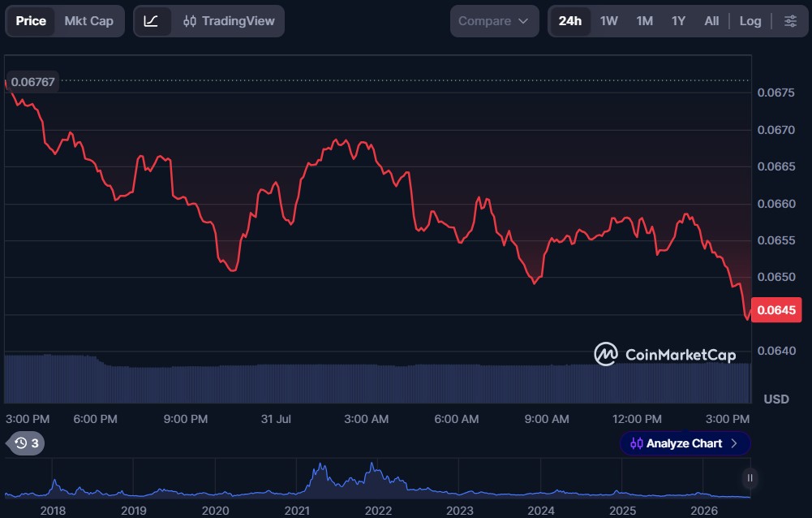Open chart settings sliders icon
The width and height of the screenshot is (812, 518).
coord(790,21)
